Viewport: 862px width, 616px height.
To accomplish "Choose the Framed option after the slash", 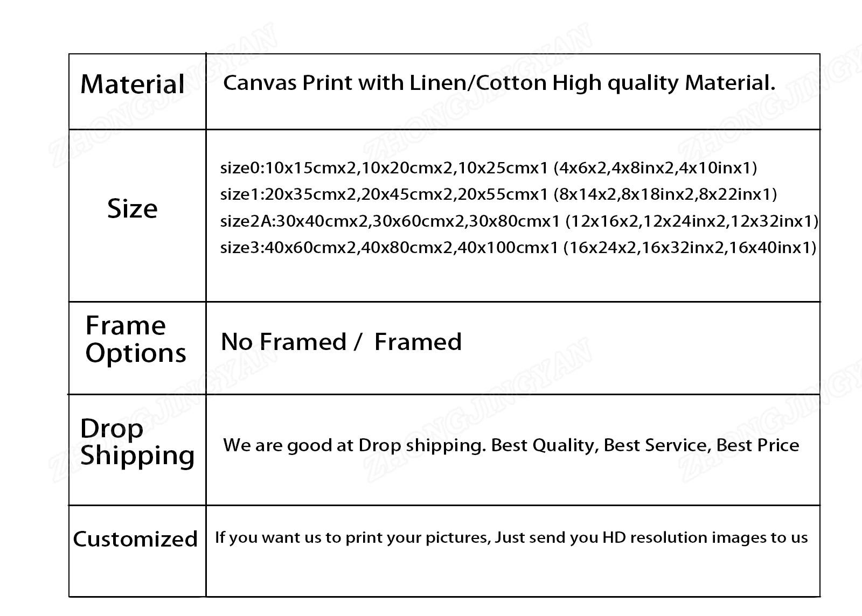I will click(x=418, y=342).
